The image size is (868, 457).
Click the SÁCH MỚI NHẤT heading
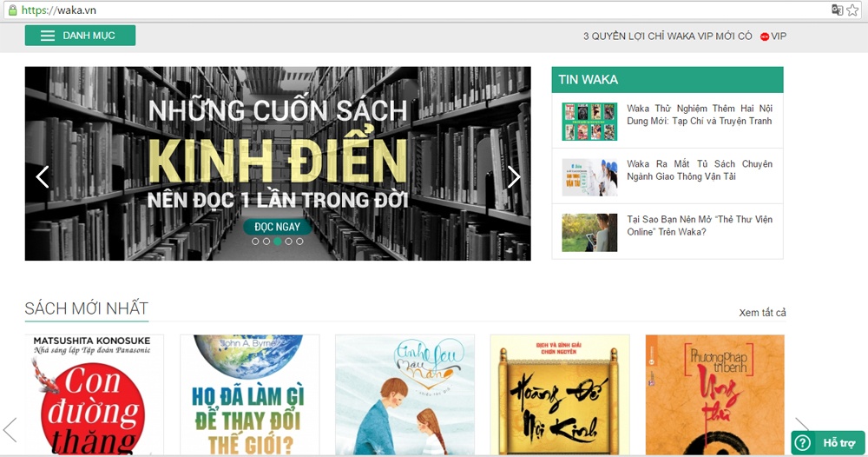click(x=87, y=308)
